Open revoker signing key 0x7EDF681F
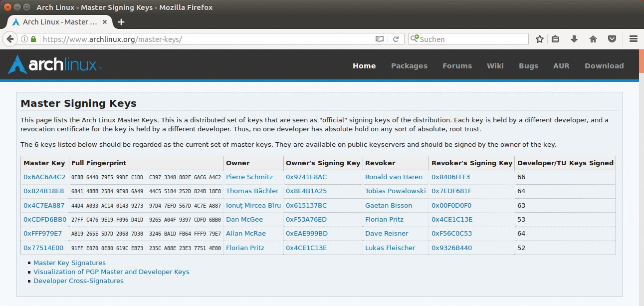The width and height of the screenshot is (644, 306). click(x=451, y=191)
